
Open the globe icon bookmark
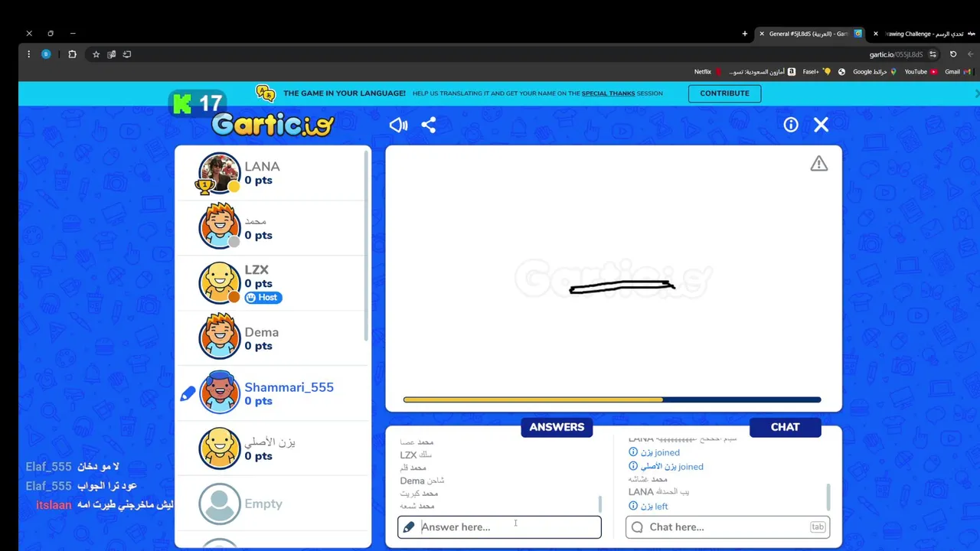point(841,72)
